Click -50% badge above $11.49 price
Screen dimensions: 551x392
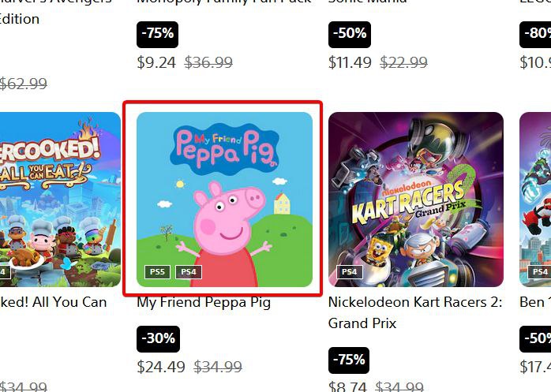[x=349, y=35]
